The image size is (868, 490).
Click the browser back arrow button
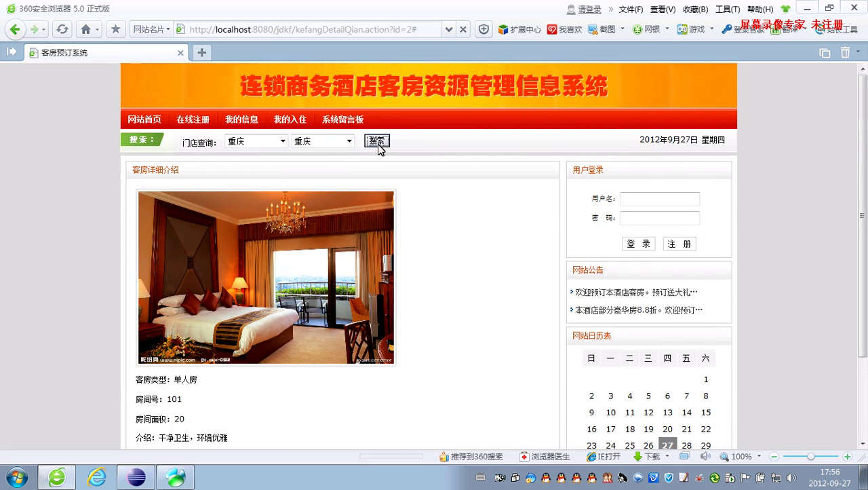[x=16, y=29]
